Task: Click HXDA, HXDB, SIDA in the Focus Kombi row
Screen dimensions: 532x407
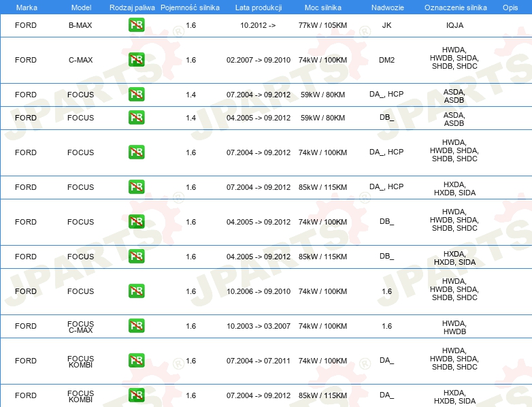Action: coord(454,397)
